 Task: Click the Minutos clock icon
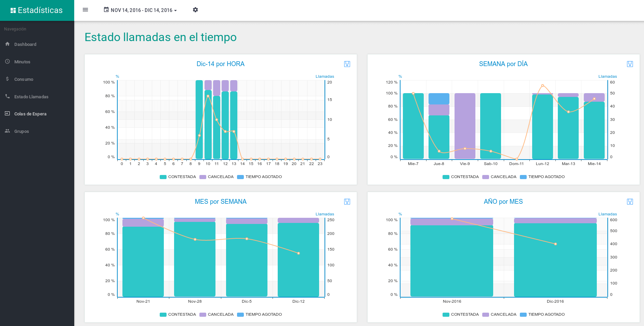tap(8, 61)
